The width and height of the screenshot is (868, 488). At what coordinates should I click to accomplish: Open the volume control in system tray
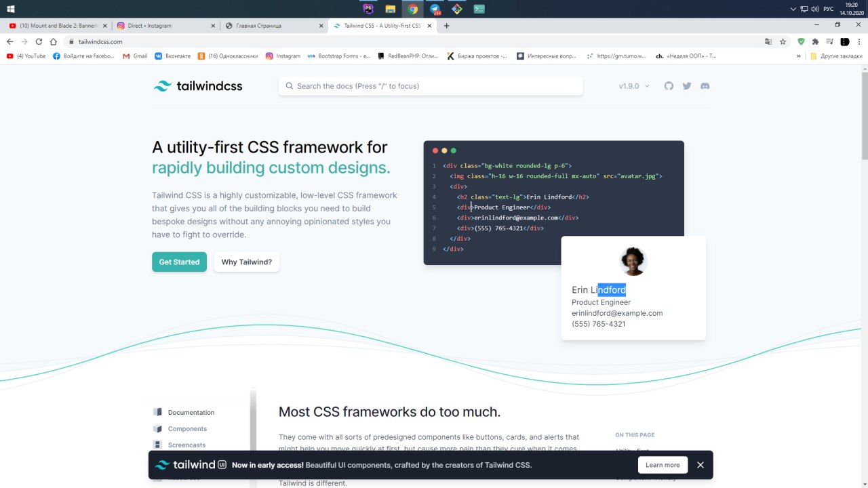coord(816,9)
